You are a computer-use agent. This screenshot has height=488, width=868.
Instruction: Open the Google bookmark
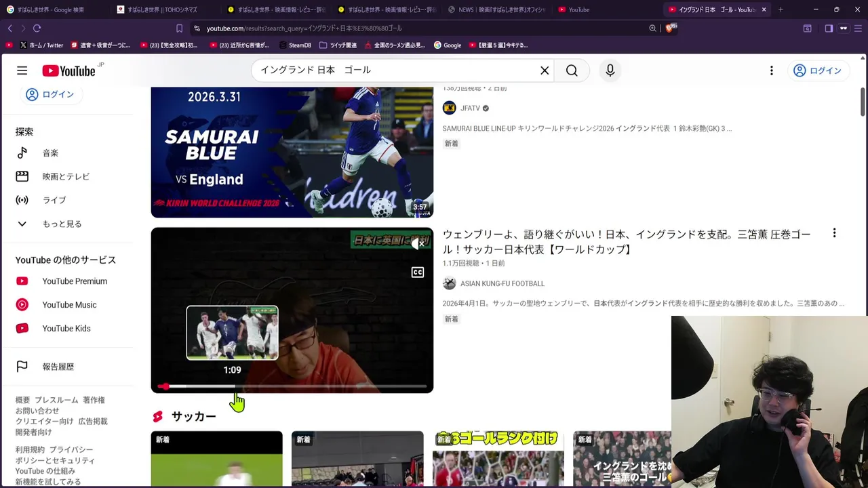pyautogui.click(x=448, y=45)
